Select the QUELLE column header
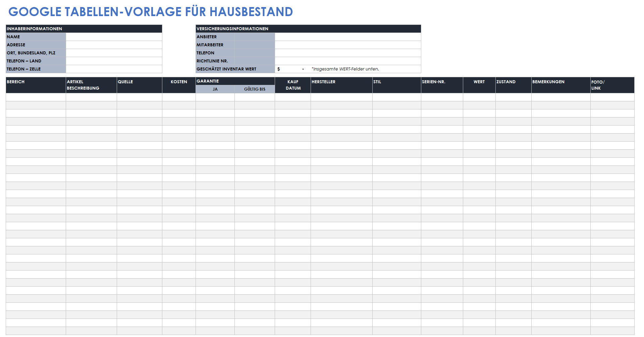This screenshot has height=337, width=644. pos(140,85)
